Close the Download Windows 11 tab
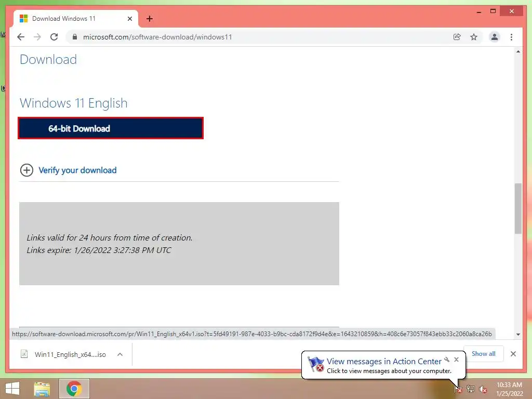532x399 pixels. pyautogui.click(x=129, y=19)
